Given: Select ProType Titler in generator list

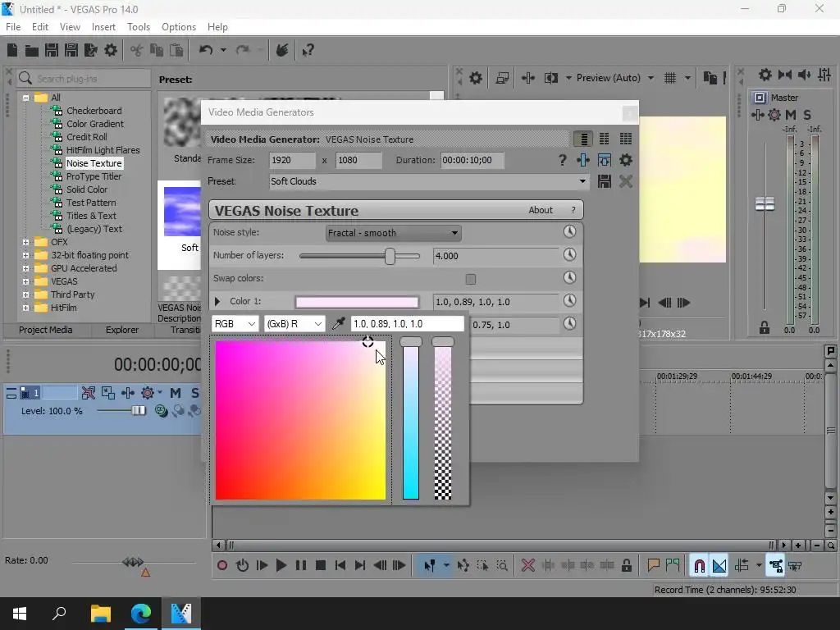Looking at the screenshot, I should [94, 176].
